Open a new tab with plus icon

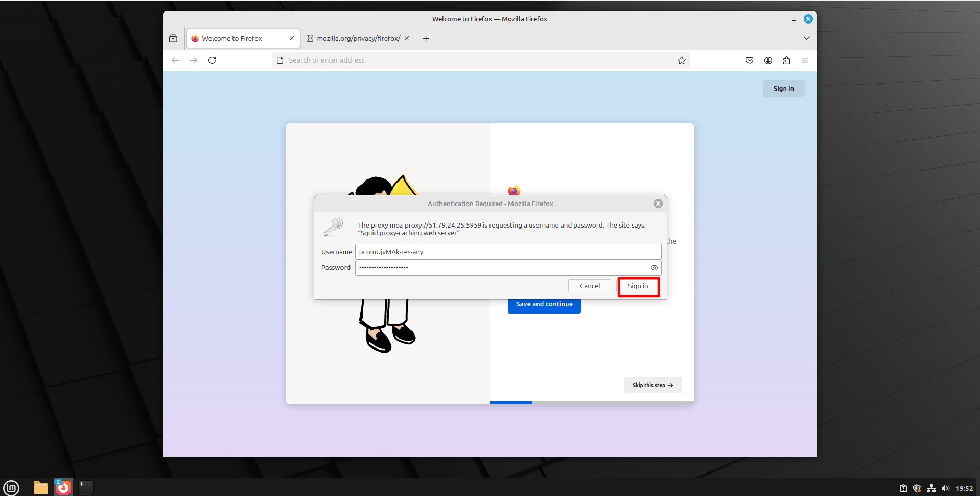(x=426, y=39)
